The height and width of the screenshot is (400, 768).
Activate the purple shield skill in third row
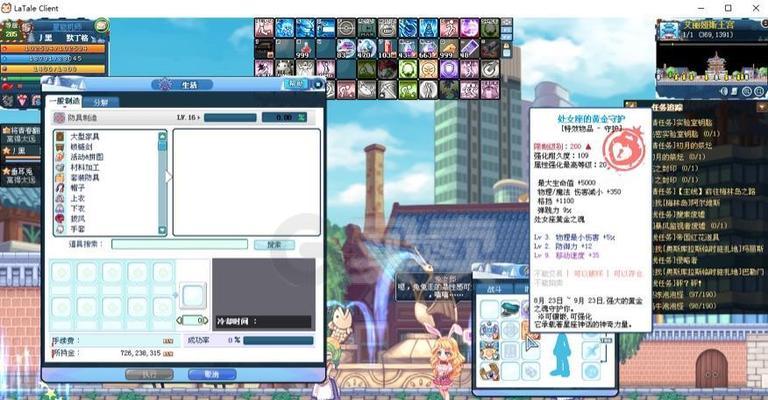point(449,70)
